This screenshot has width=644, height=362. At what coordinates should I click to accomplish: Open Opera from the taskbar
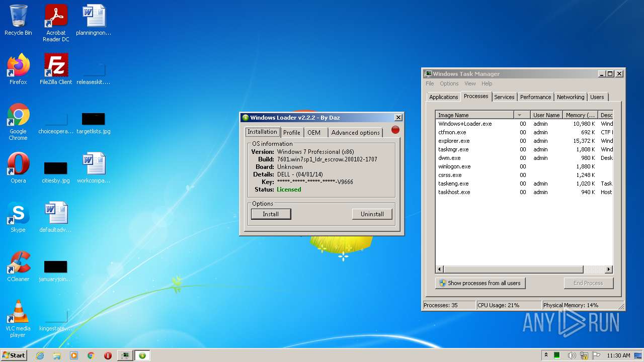point(108,355)
